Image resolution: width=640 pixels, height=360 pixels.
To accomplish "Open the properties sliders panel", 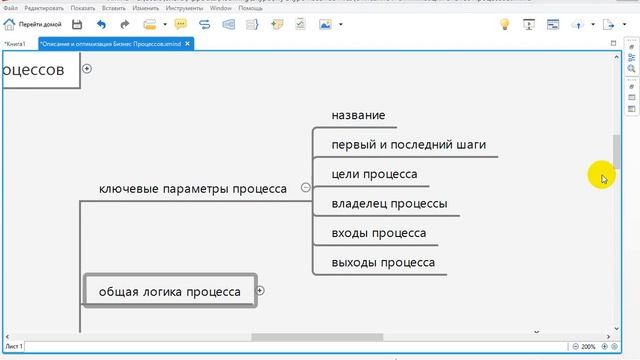I will [631, 58].
